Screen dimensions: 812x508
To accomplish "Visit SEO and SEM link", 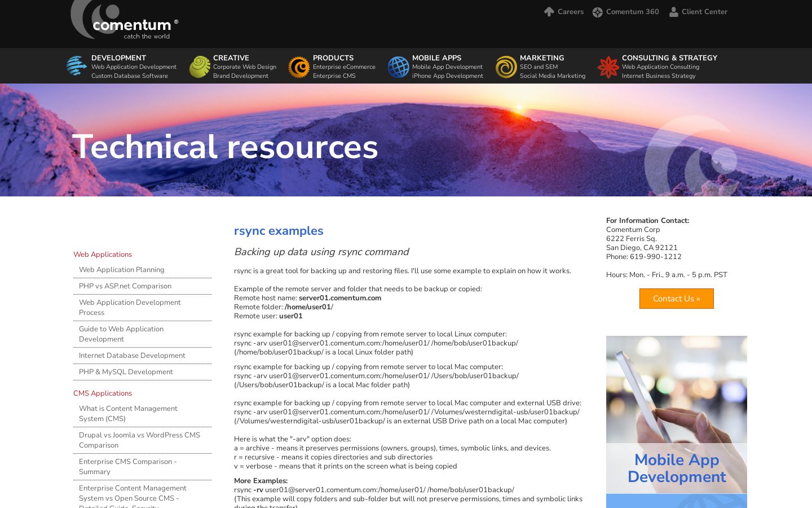I will (539, 67).
